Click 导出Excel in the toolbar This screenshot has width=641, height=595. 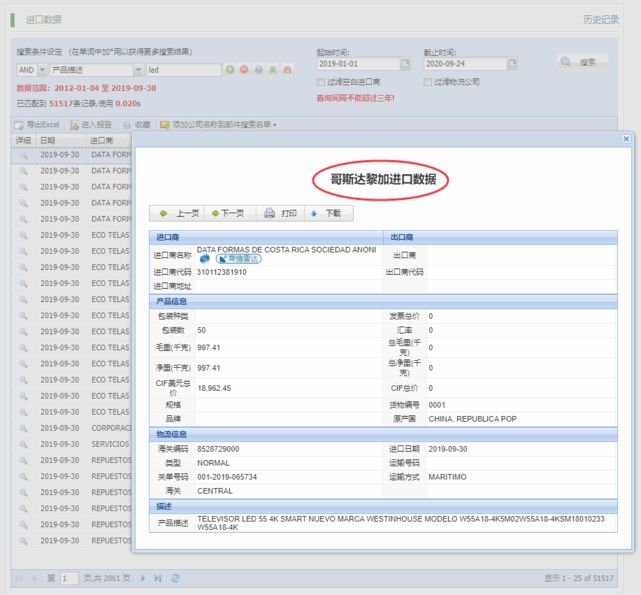[37, 125]
